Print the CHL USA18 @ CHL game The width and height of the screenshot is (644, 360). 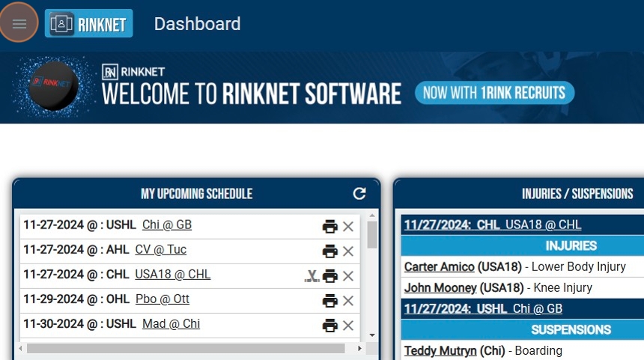pyautogui.click(x=329, y=276)
